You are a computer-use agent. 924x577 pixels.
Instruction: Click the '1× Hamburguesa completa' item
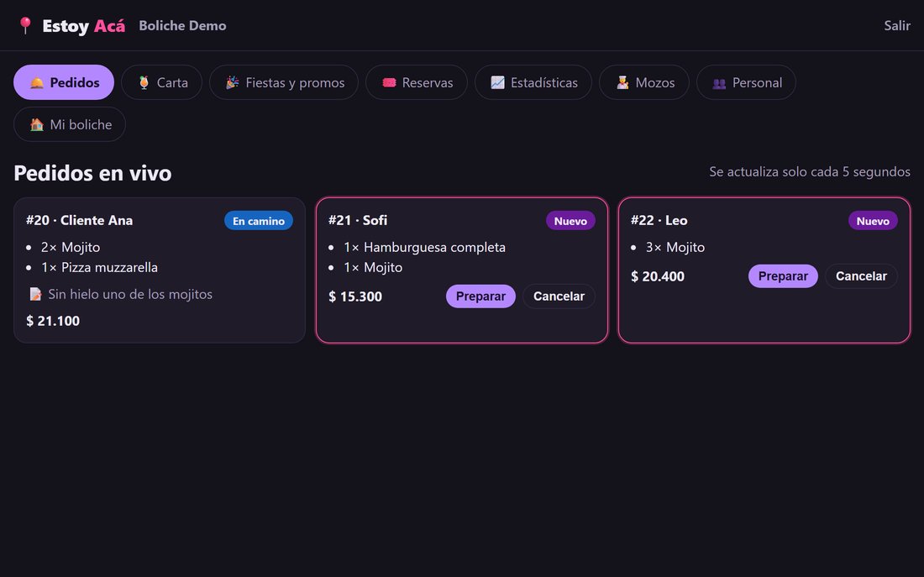point(424,247)
